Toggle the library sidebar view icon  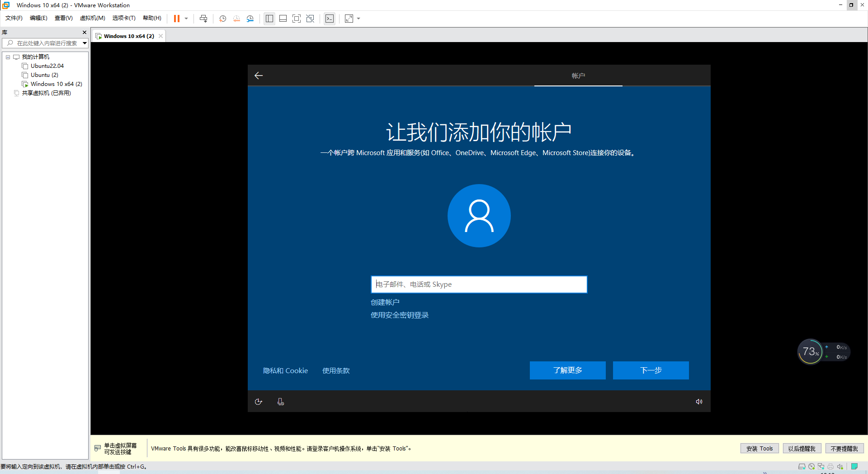click(x=269, y=19)
